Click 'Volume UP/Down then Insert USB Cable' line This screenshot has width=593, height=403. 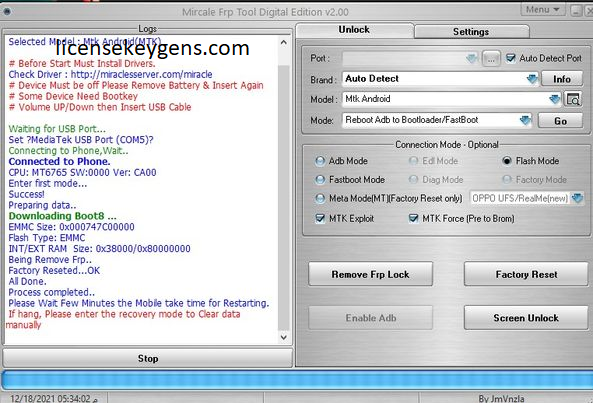tap(100, 107)
